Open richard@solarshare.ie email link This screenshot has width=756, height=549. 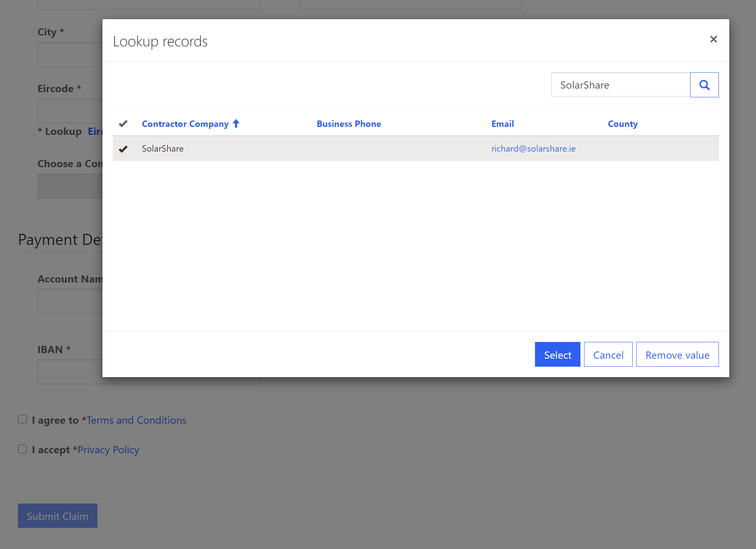(533, 149)
